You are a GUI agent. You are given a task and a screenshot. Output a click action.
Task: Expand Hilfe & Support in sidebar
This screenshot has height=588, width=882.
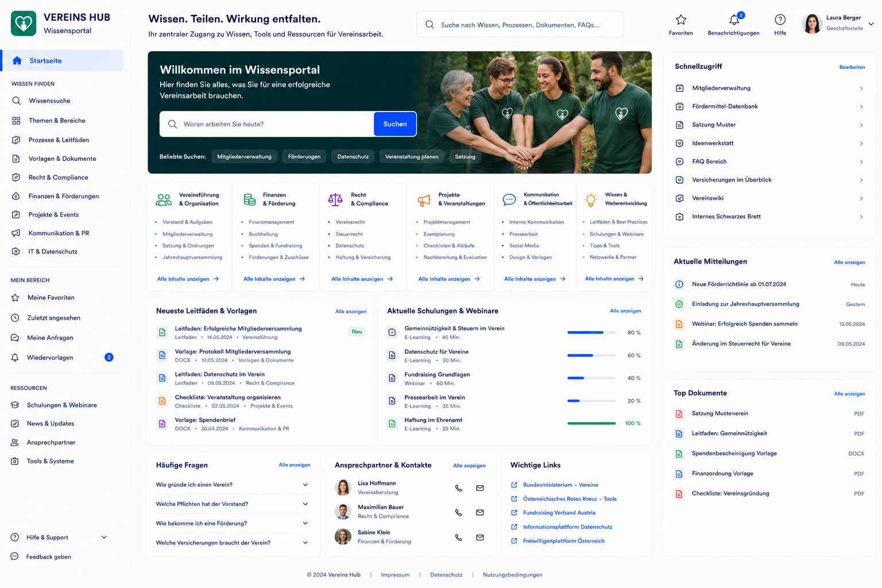tap(104, 537)
